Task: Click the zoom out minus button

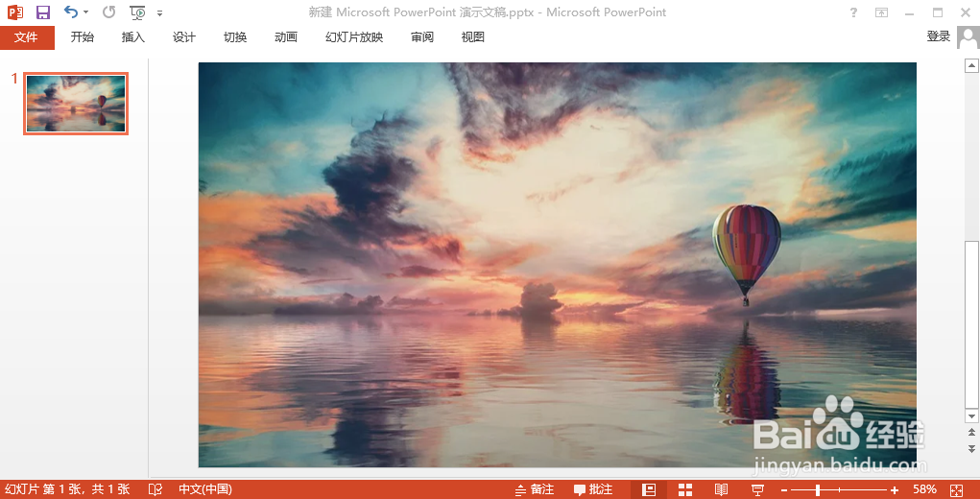Action: pyautogui.click(x=784, y=490)
